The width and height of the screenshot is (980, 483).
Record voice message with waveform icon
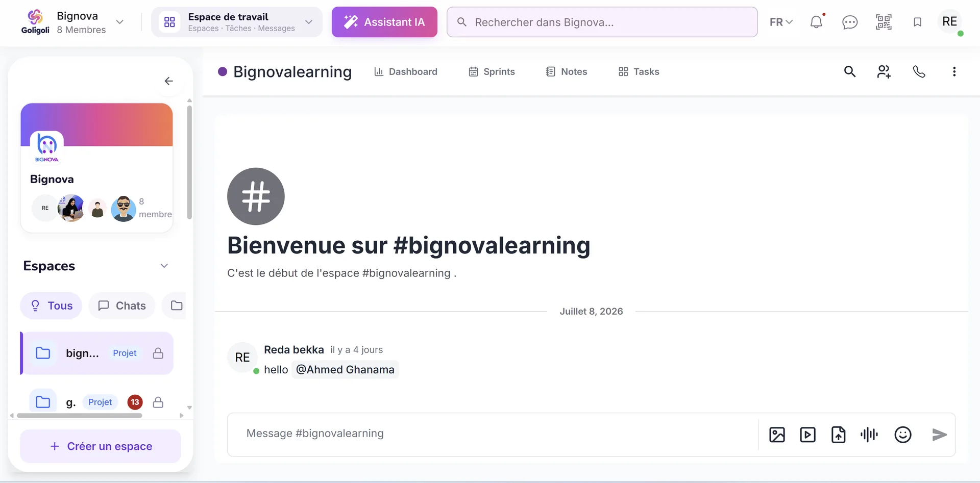869,435
